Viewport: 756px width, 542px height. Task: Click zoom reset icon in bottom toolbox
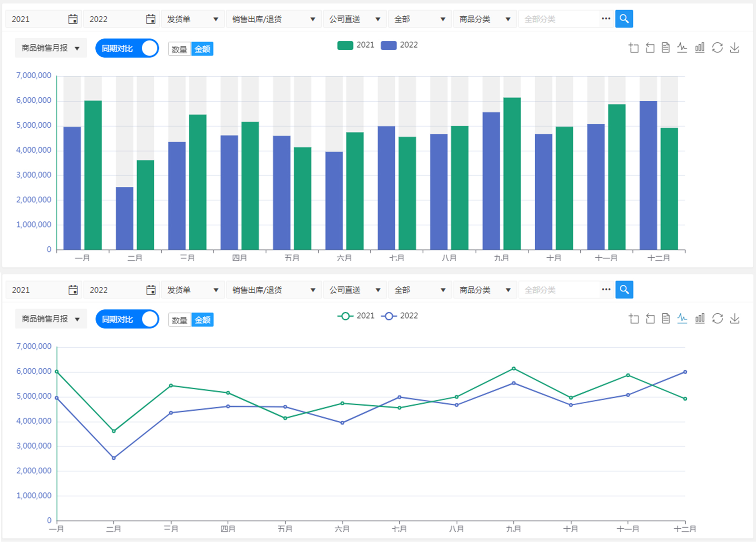[x=650, y=319]
